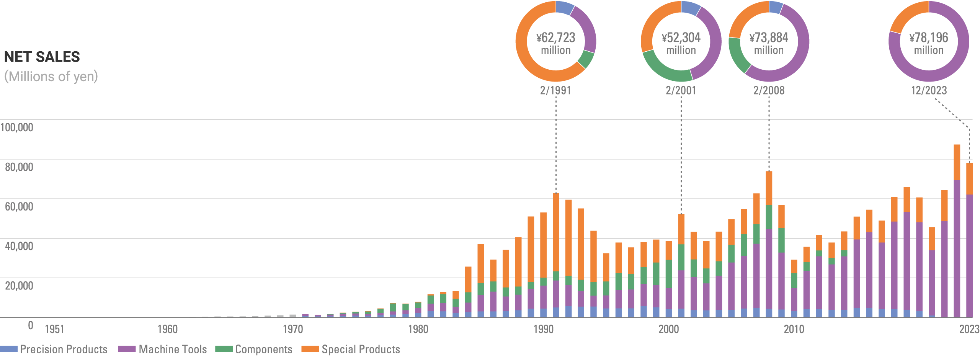
Task: Click the 100,000 y-axis label
Action: click(17, 127)
